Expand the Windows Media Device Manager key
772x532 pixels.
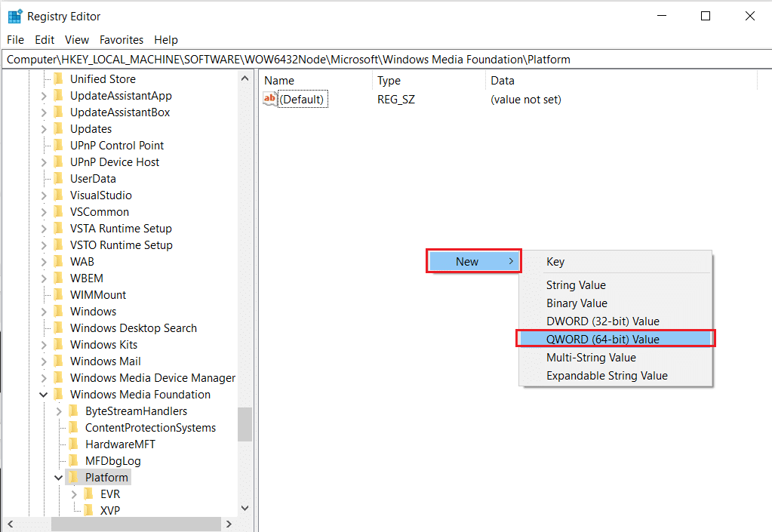coord(43,378)
